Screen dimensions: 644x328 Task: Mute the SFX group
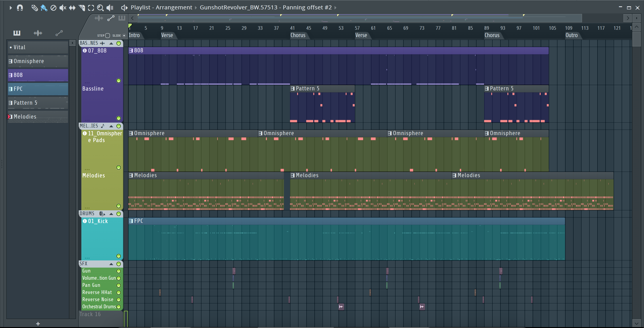(x=119, y=264)
